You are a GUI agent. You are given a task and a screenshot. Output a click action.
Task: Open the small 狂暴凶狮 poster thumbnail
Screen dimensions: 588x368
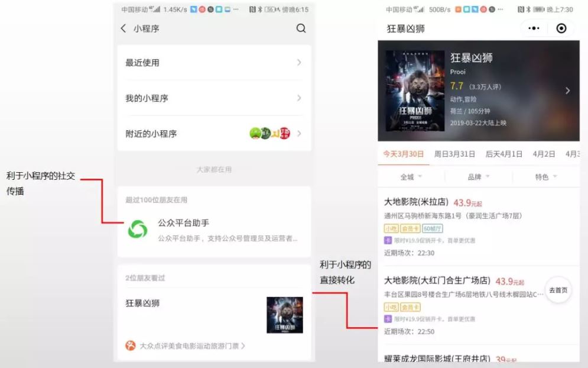(x=285, y=315)
